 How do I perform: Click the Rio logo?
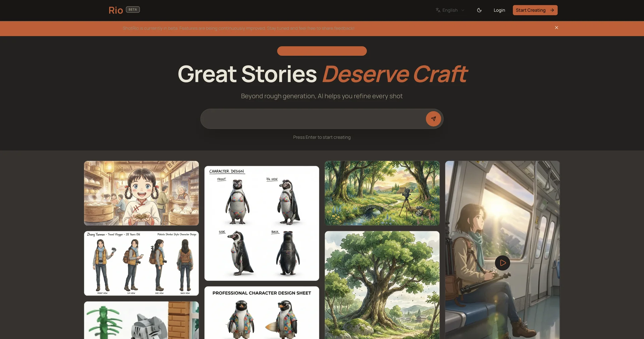click(116, 10)
